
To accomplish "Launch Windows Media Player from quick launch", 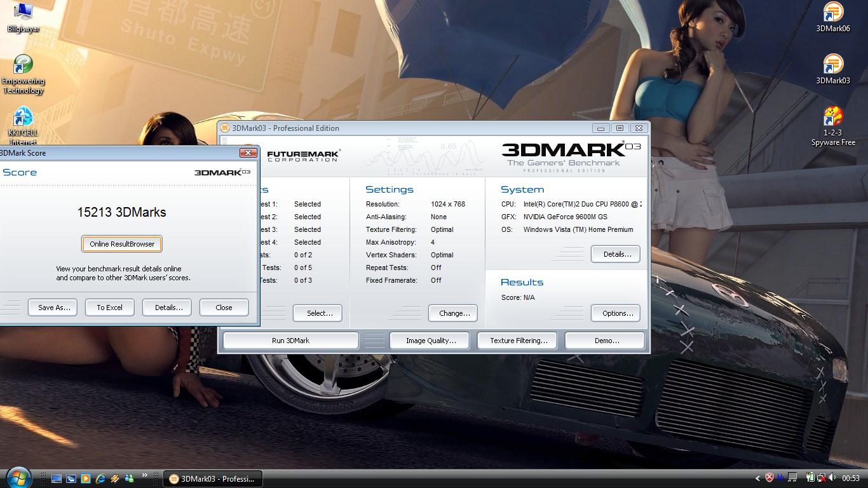I will 86,478.
